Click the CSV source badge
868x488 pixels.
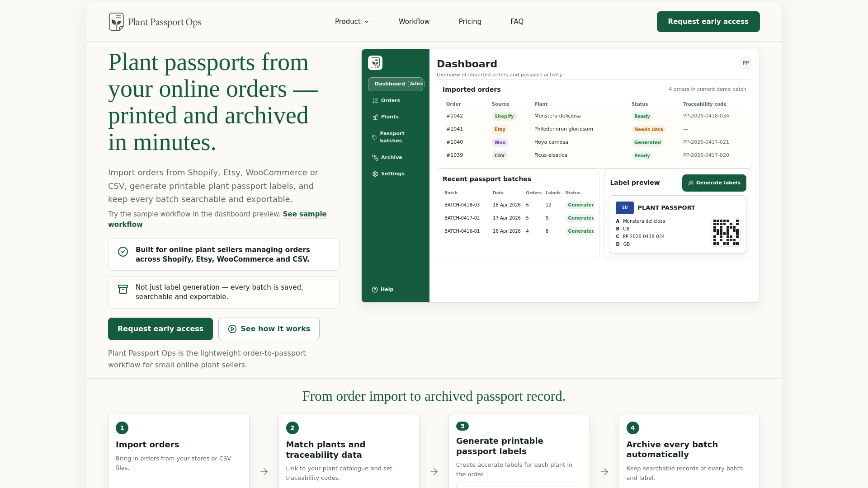(500, 156)
